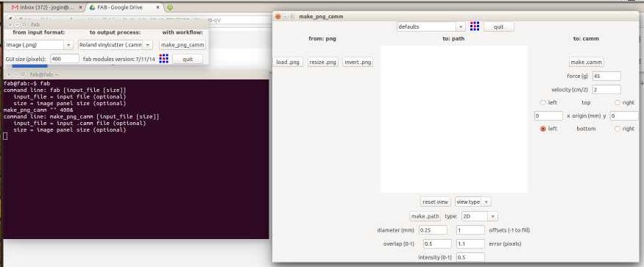Click quit in the fab window
Image resolution: width=644 pixels, height=267 pixels.
click(x=188, y=59)
